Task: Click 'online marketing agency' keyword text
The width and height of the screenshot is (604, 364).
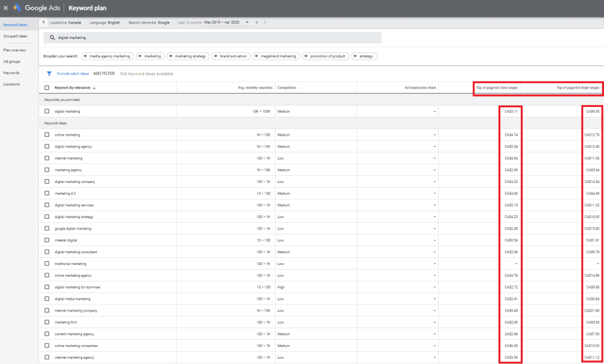Action: [x=73, y=276]
